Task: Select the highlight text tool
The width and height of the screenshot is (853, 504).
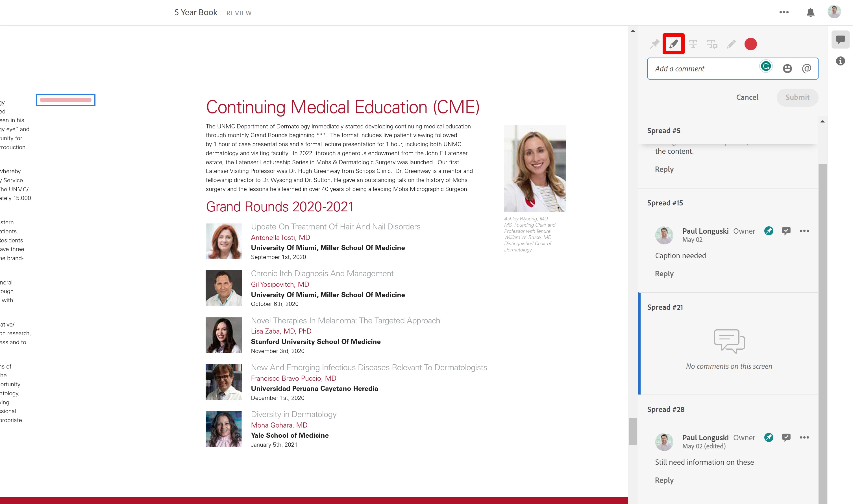Action: coord(673,44)
